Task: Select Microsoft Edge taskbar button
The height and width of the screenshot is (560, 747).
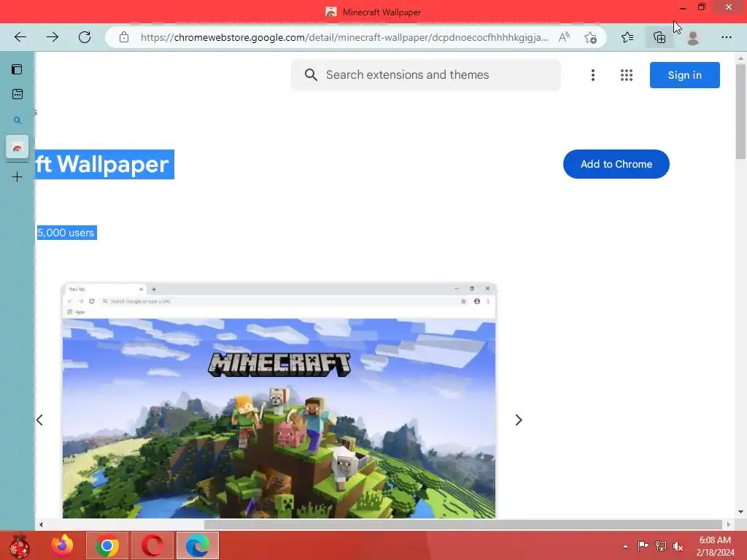Action: [x=198, y=545]
